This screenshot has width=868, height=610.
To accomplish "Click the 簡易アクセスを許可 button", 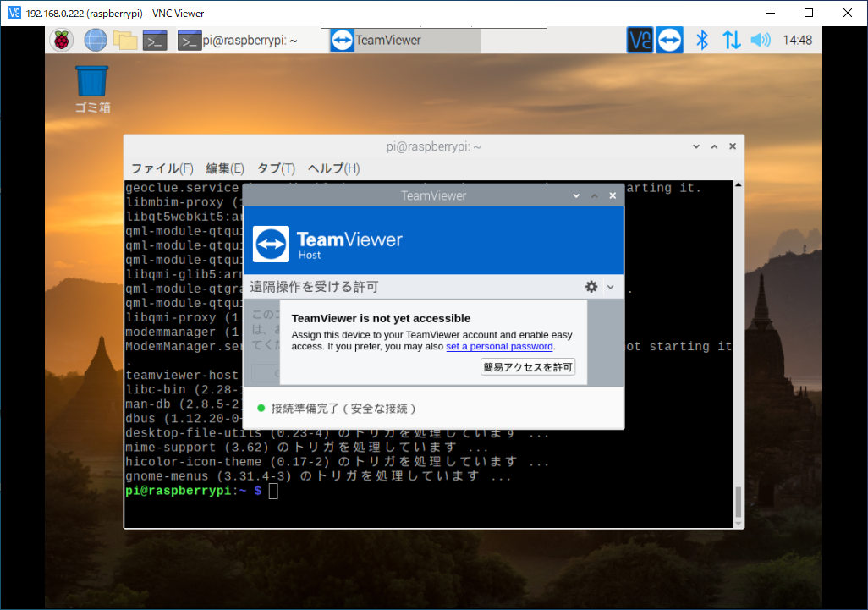I will [x=528, y=367].
